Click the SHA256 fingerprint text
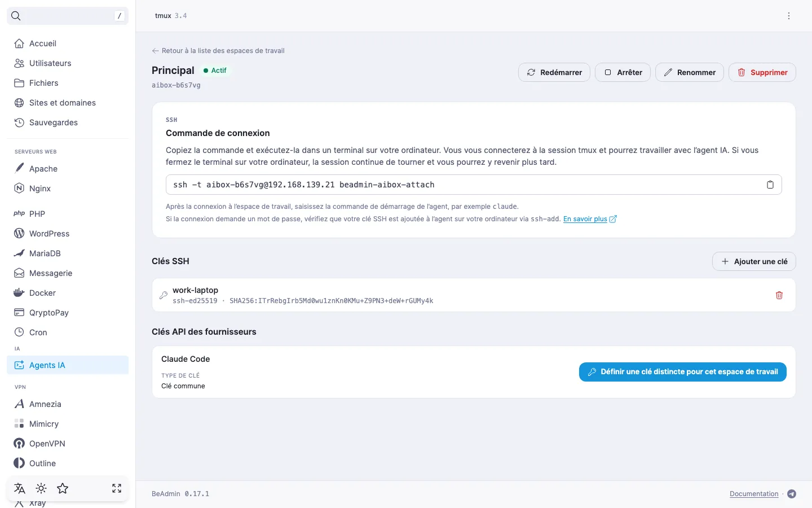Image resolution: width=812 pixels, height=508 pixels. pyautogui.click(x=332, y=301)
